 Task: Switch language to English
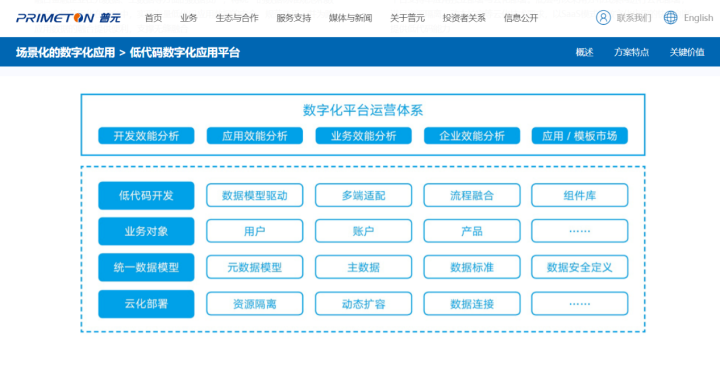click(698, 18)
